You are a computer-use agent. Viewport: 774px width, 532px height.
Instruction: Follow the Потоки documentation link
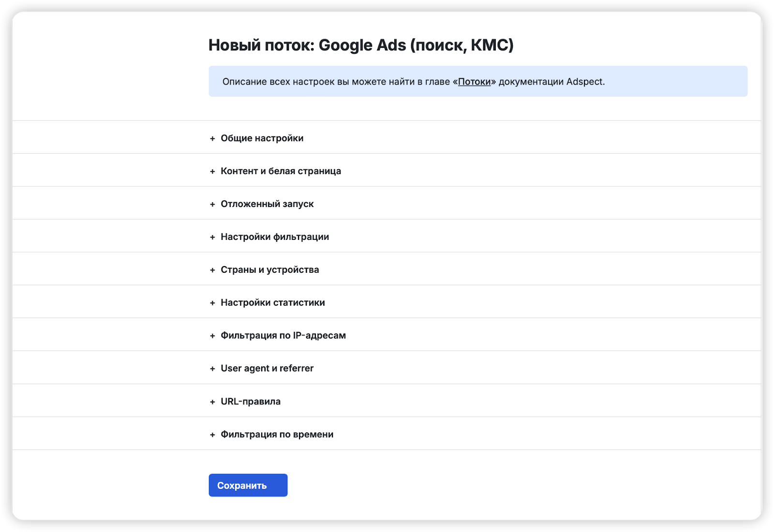474,82
